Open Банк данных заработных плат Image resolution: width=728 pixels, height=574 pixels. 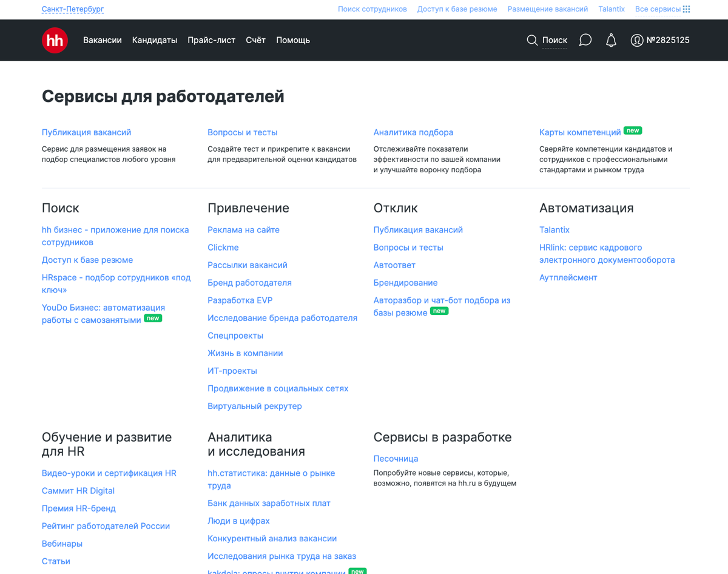point(269,503)
